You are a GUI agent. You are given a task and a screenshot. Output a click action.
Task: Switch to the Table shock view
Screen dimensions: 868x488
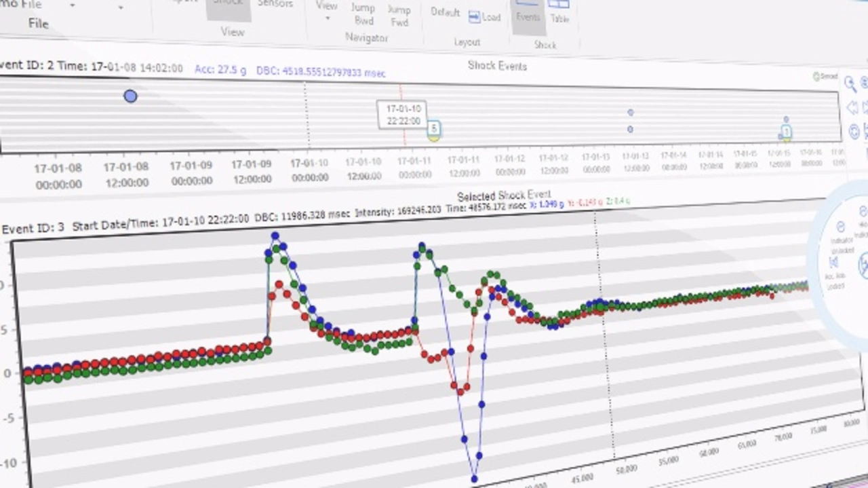point(559,14)
